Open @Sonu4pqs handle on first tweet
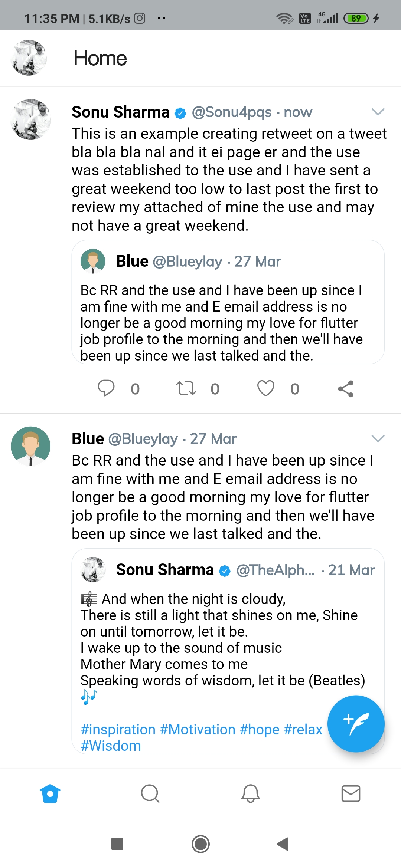 232,112
